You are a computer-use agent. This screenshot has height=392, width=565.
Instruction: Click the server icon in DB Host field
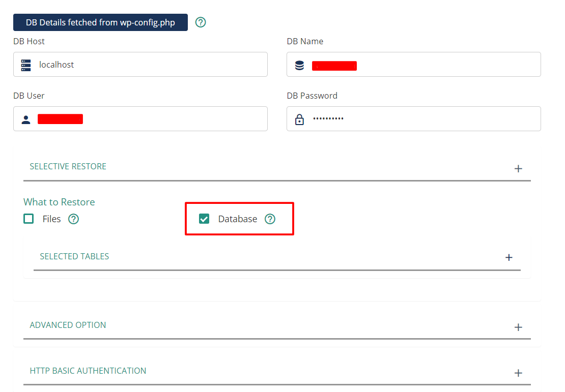click(26, 65)
